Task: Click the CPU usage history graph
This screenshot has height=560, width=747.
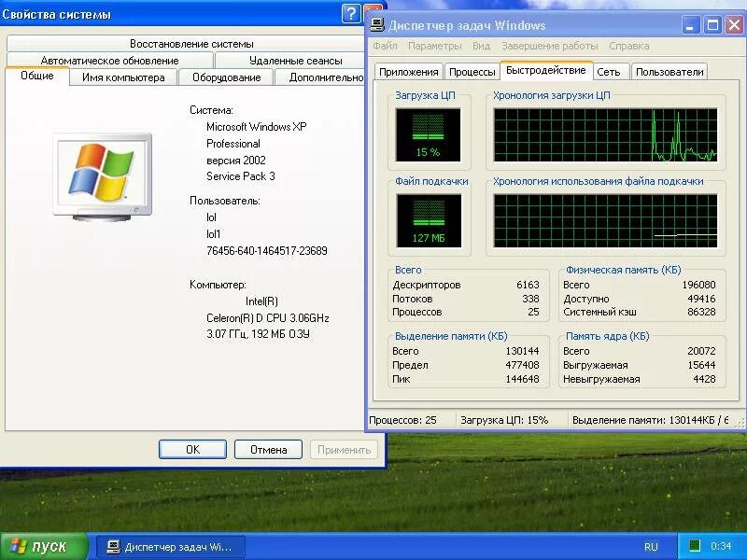Action: coord(605,134)
